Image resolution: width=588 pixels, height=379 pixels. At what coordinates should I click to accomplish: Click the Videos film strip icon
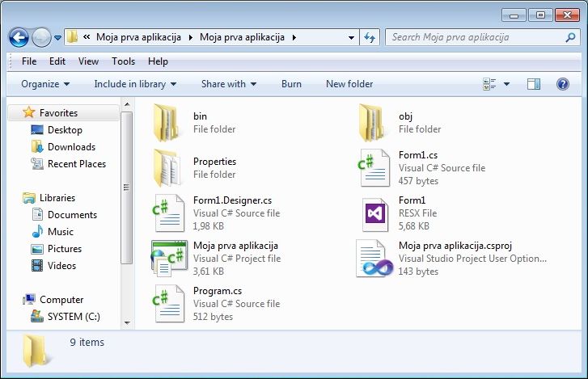[37, 266]
